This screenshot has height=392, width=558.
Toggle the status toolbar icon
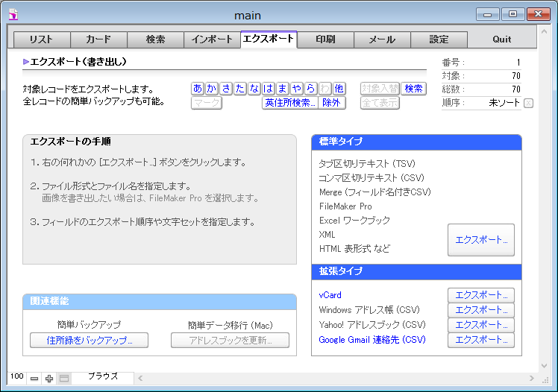[x=64, y=379]
